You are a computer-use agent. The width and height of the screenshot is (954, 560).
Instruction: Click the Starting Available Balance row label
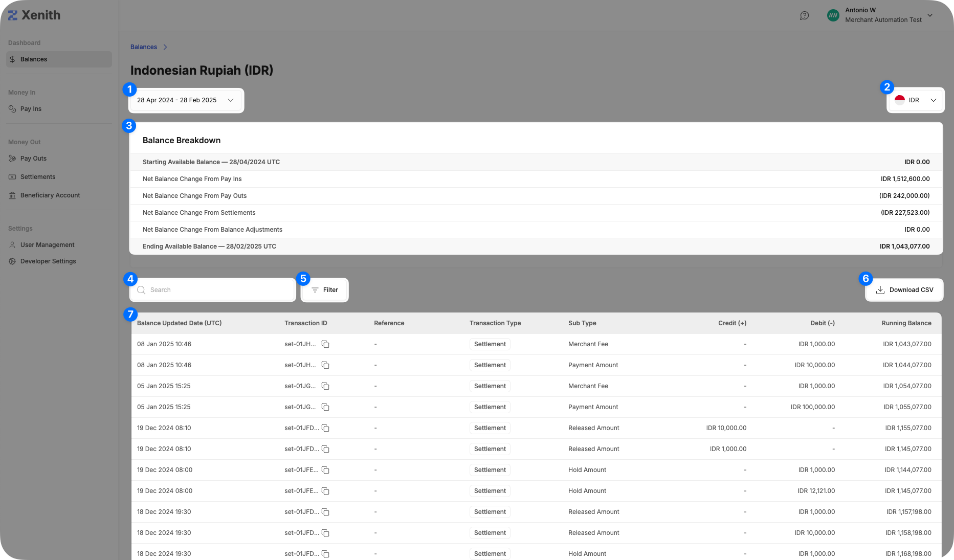(211, 162)
